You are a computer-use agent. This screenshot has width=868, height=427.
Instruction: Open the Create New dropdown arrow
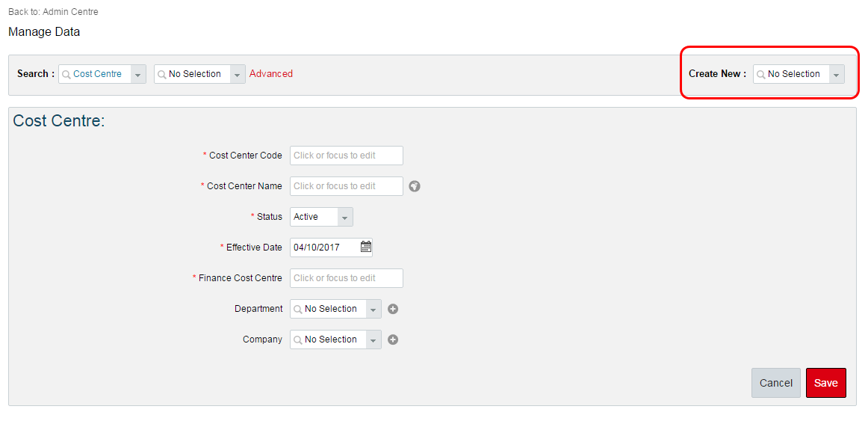pos(837,74)
